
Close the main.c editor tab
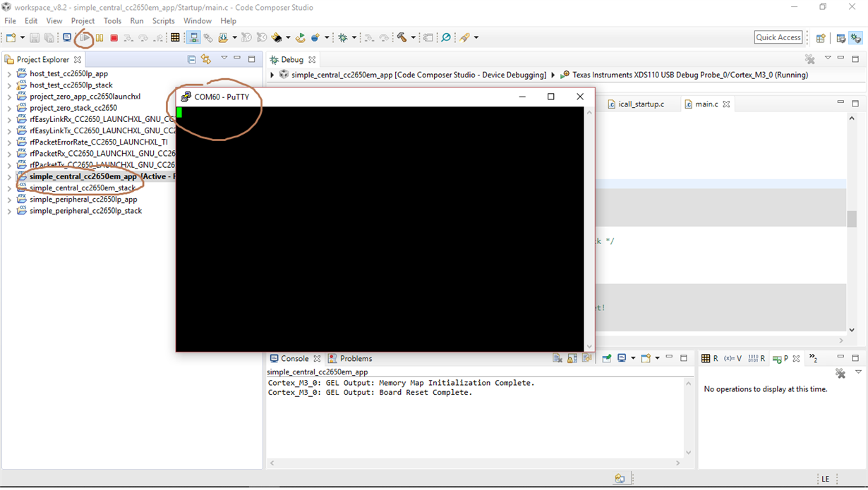pos(726,104)
